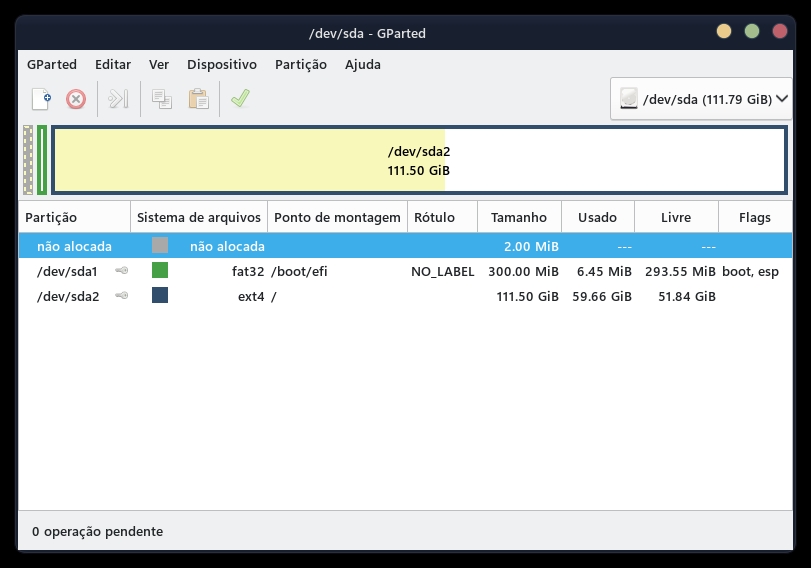Image resolution: width=811 pixels, height=568 pixels.
Task: Click the Rótulo column header
Action: pos(442,217)
